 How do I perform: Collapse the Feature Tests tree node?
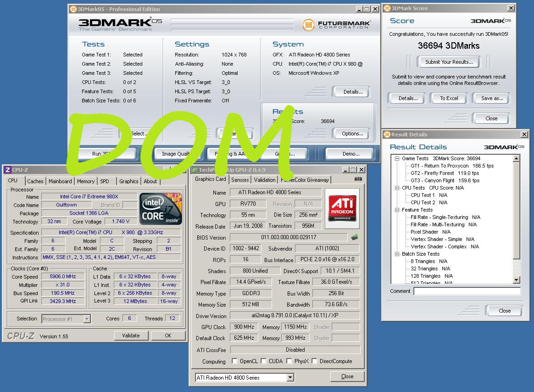click(397, 210)
